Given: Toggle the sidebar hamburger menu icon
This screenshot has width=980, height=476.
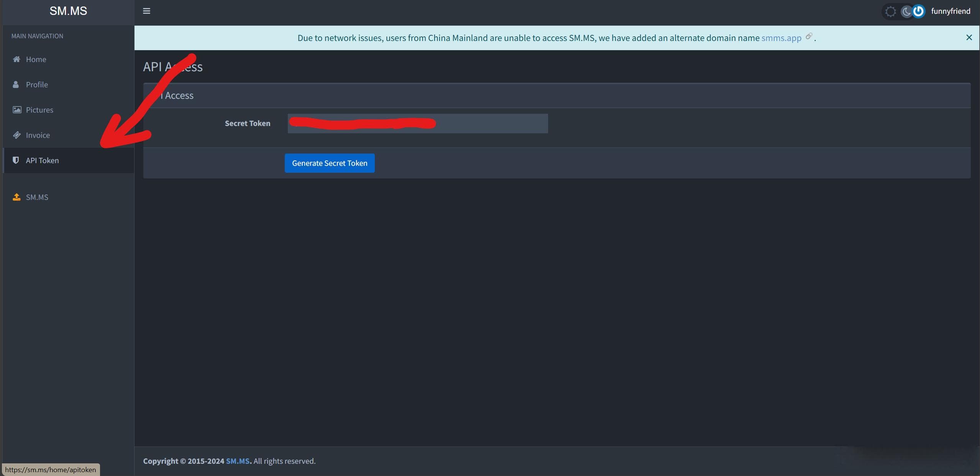Looking at the screenshot, I should 146,11.
